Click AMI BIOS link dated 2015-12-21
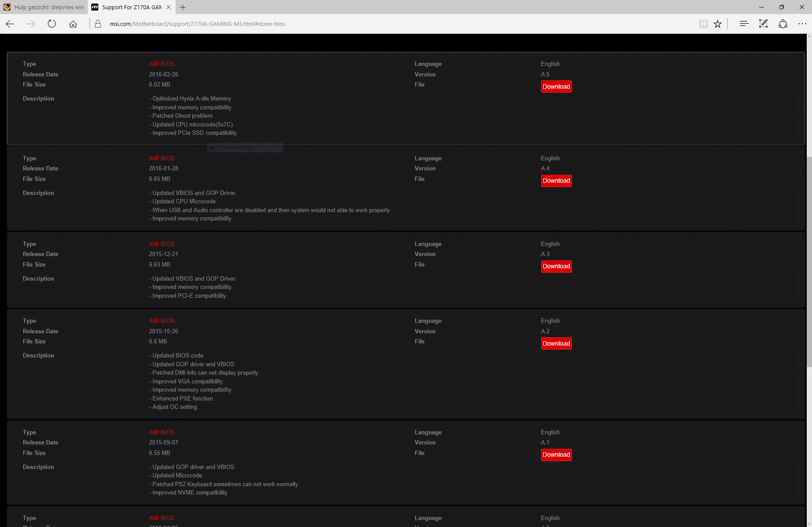Image resolution: width=812 pixels, height=527 pixels. click(x=162, y=244)
